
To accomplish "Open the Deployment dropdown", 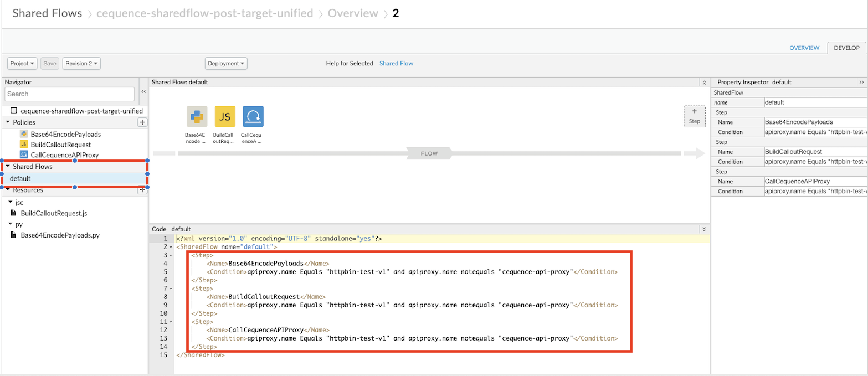I will (226, 64).
